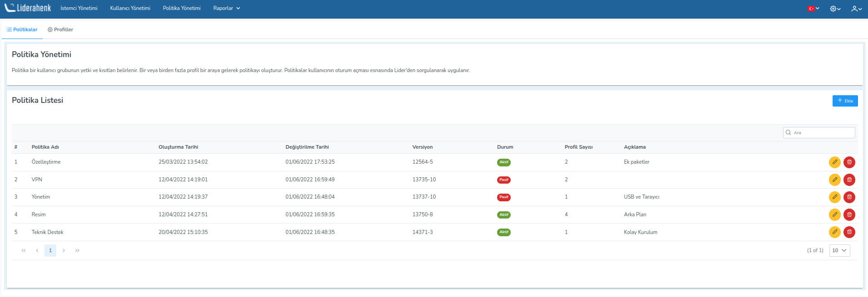This screenshot has height=297, width=868.
Task: Click the Liderahenk logo
Action: tap(28, 8)
